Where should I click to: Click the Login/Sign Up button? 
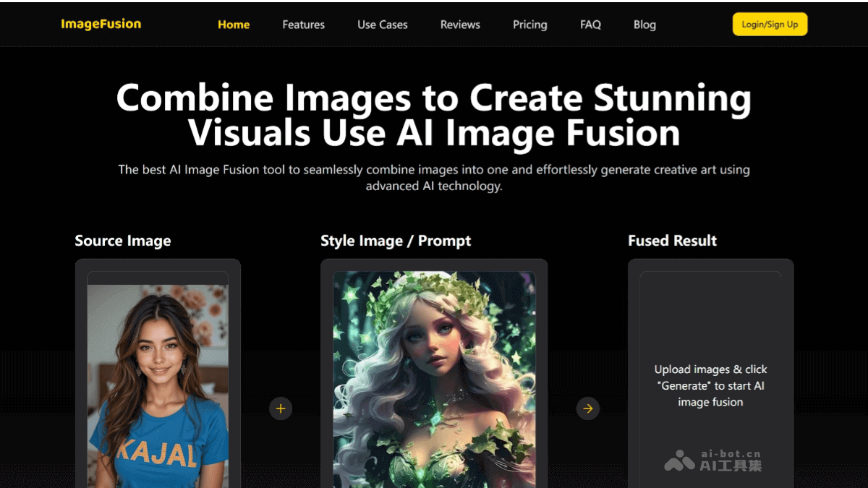(x=770, y=24)
